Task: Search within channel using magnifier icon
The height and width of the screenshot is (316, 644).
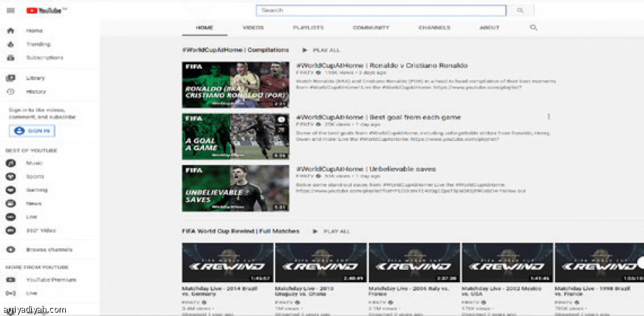Action: (534, 28)
